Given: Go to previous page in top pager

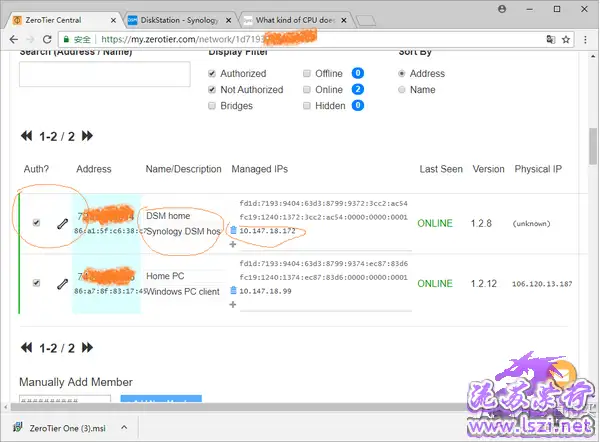Looking at the screenshot, I should click(26, 136).
